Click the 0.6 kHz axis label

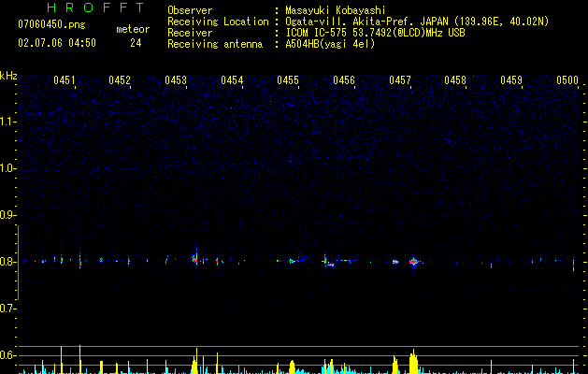[x=7, y=355]
